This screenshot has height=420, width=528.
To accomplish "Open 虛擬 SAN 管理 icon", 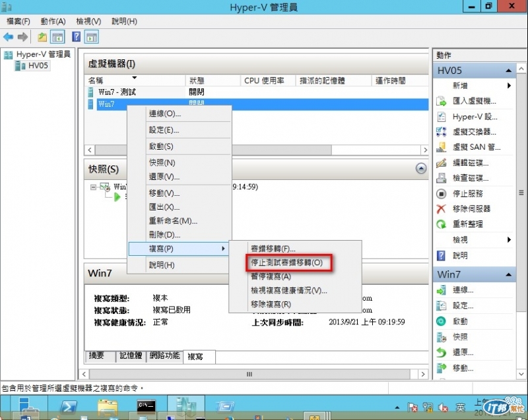I will coord(441,147).
